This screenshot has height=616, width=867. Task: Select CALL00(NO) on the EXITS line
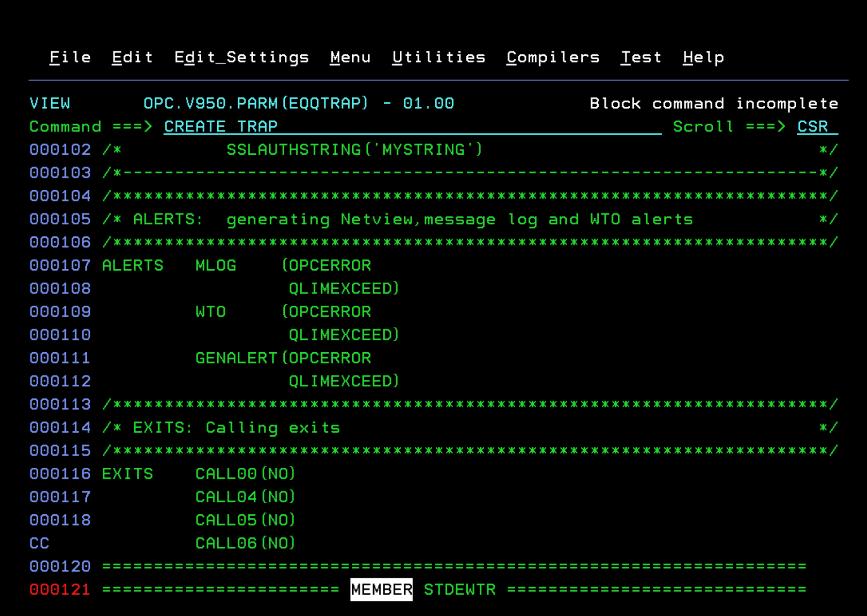click(x=245, y=474)
